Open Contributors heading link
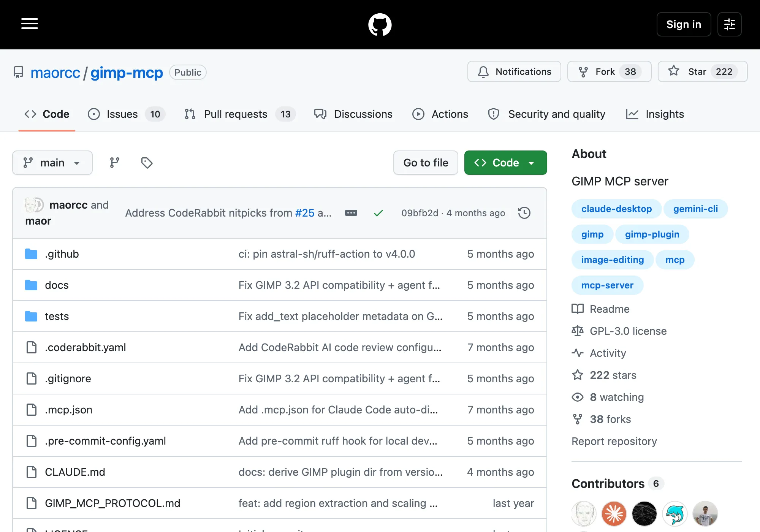 click(618, 483)
